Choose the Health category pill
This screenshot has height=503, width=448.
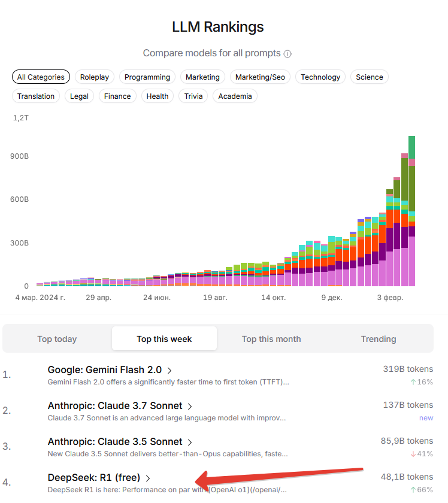[158, 96]
